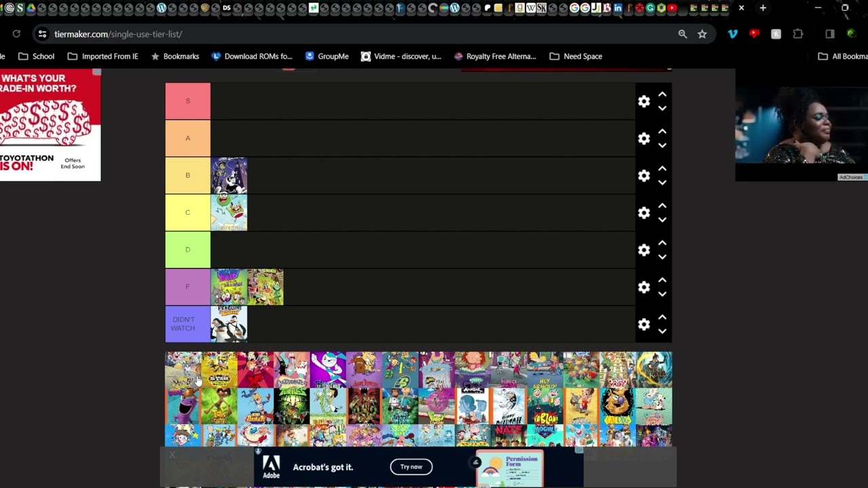Pick the Big Nate thumbnail from pool
Screen dimensions: 868x488
(509, 435)
